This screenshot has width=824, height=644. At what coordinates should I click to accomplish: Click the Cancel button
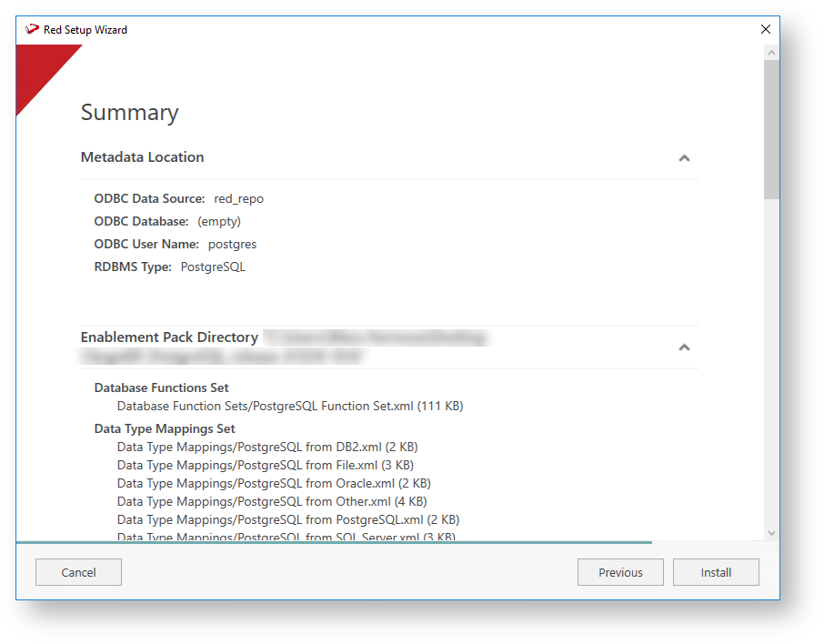click(x=78, y=572)
